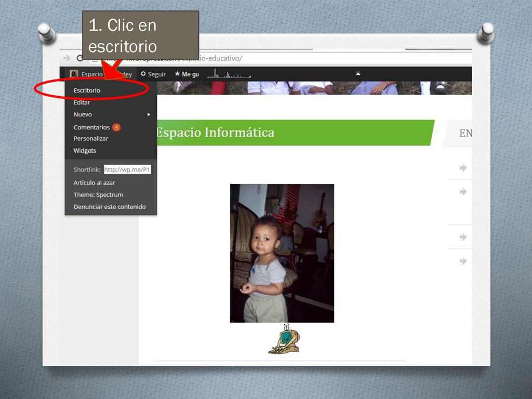532x399 pixels.
Task: Open Artículo al azar
Action: 95,182
